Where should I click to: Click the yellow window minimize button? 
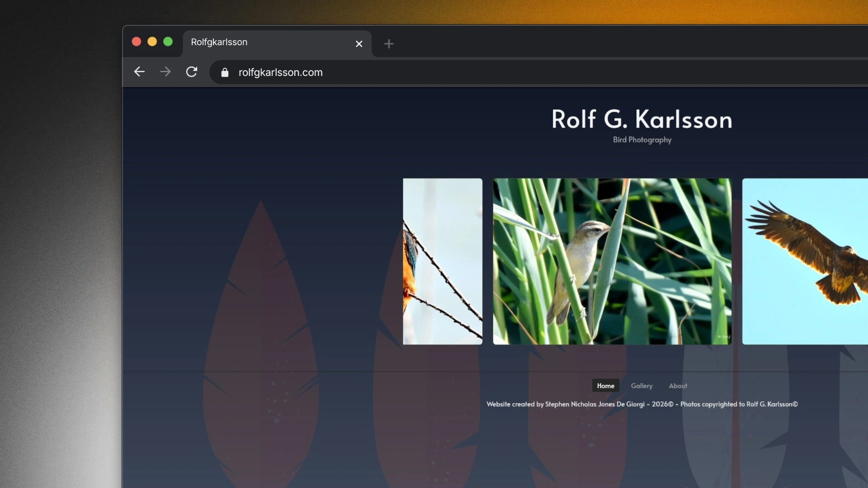tap(152, 42)
